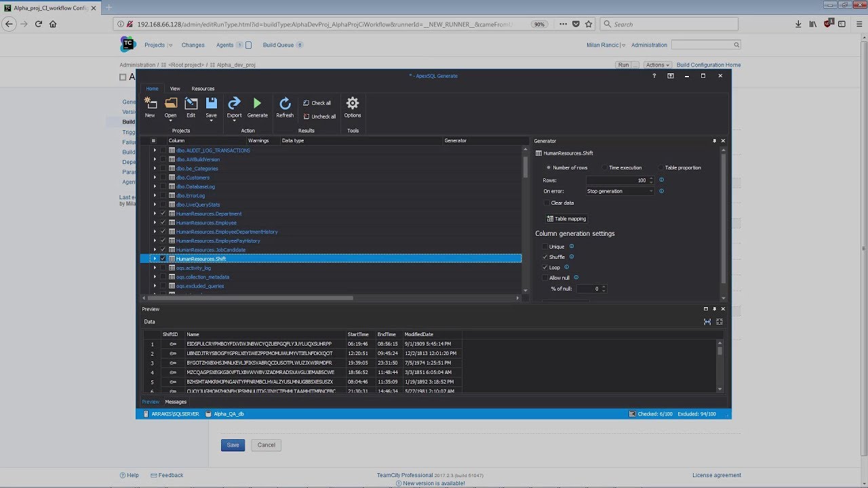
Task: Open the License agreement link
Action: pos(717,475)
